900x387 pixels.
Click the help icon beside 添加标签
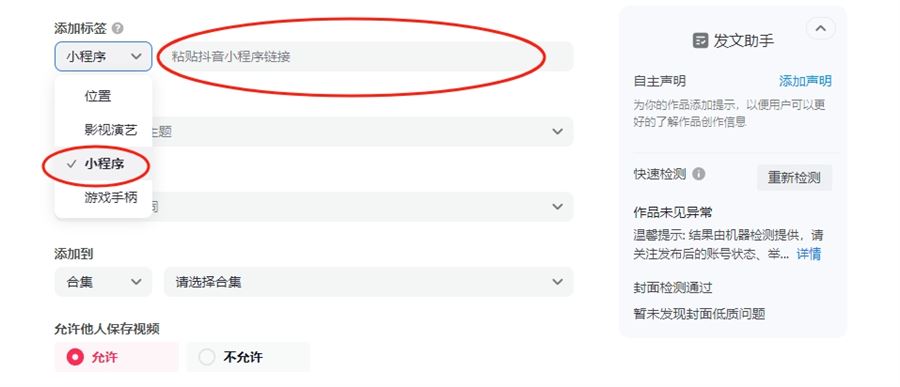tap(118, 28)
